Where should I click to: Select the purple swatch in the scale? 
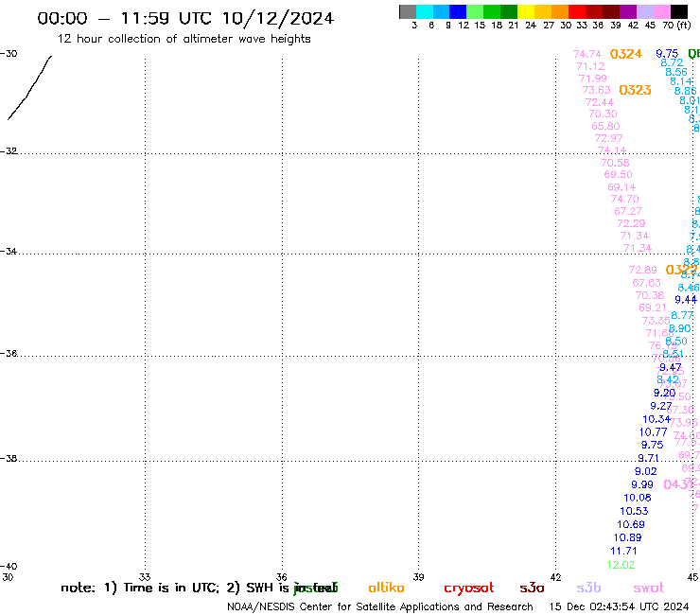tap(628, 11)
